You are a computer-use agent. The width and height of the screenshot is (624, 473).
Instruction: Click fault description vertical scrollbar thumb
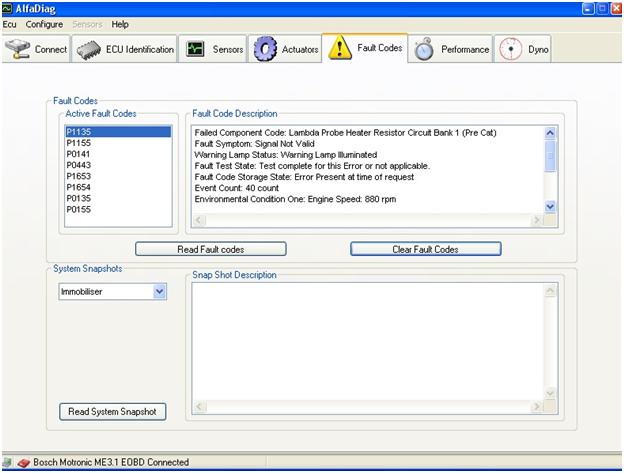click(x=550, y=156)
